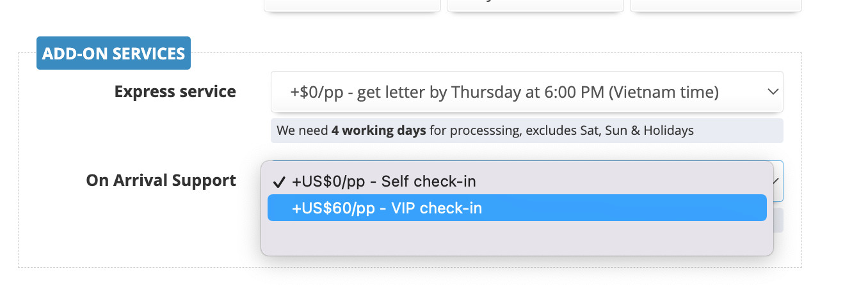
Task: Click blank space below On Arrival Support label
Action: [161, 224]
